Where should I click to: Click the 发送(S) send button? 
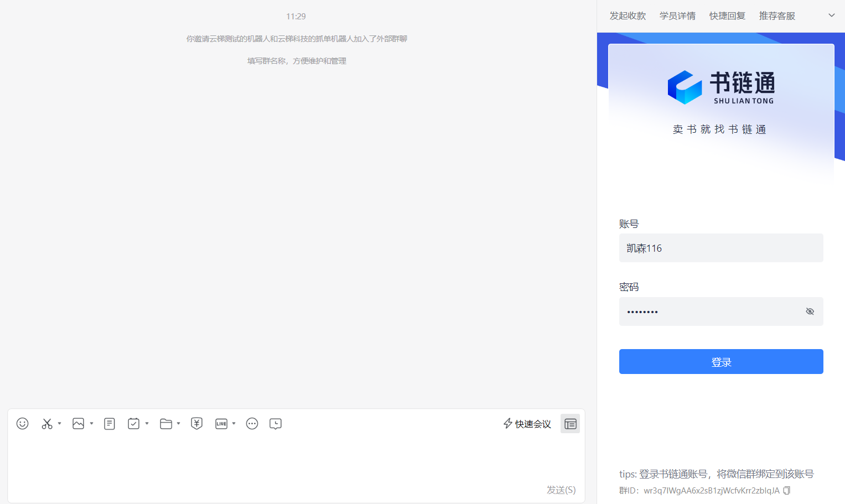pos(561,490)
